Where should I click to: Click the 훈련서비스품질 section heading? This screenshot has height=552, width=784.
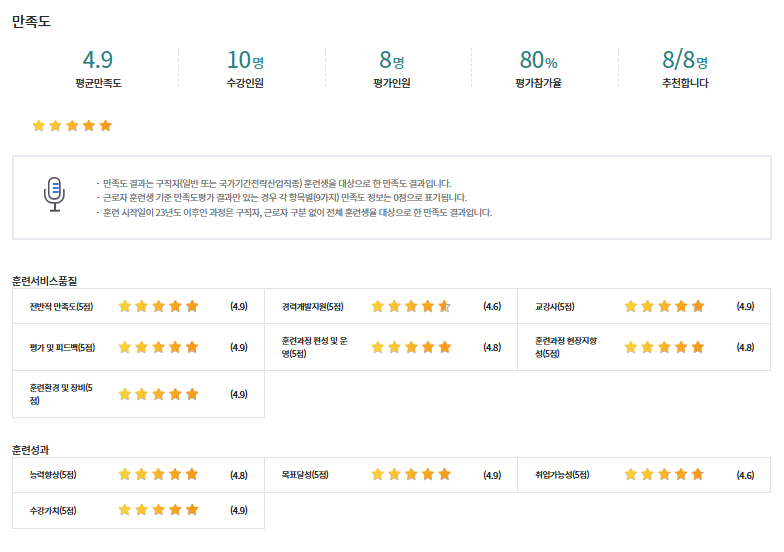(x=45, y=279)
